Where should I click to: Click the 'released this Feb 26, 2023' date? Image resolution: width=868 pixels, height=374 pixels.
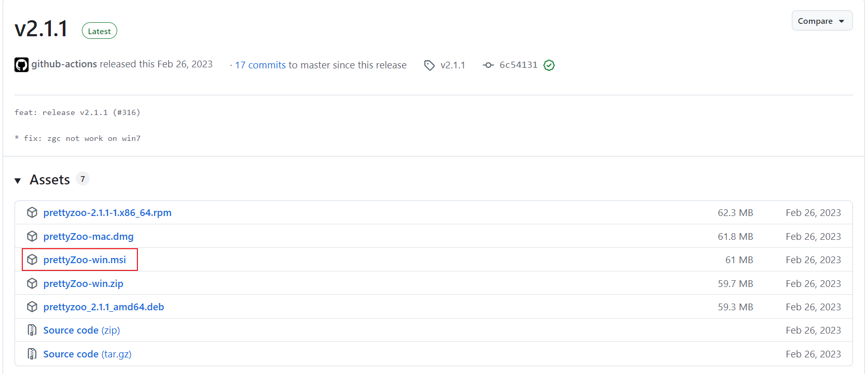tap(156, 64)
